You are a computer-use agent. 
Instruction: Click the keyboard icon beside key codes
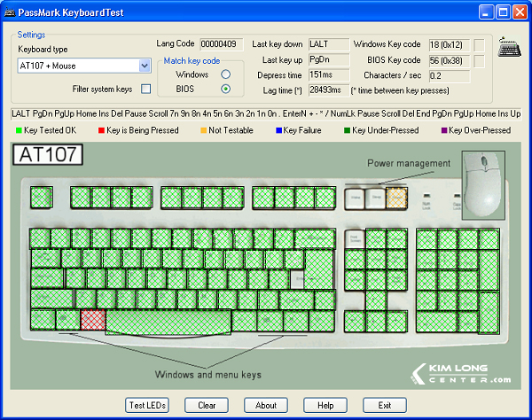(509, 46)
